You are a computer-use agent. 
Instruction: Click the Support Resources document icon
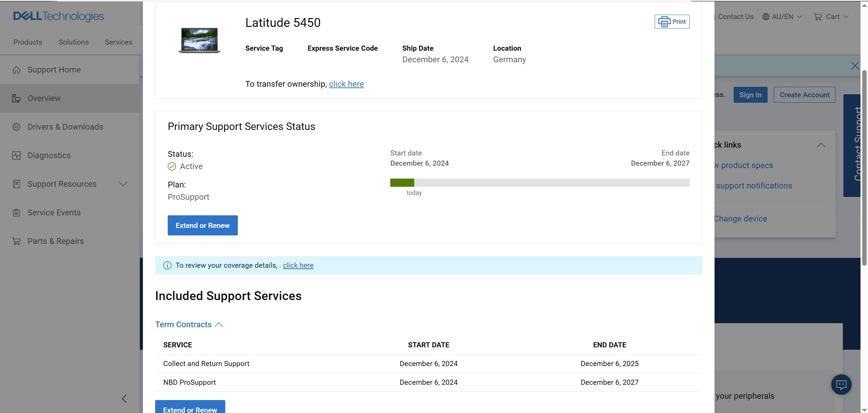(16, 184)
